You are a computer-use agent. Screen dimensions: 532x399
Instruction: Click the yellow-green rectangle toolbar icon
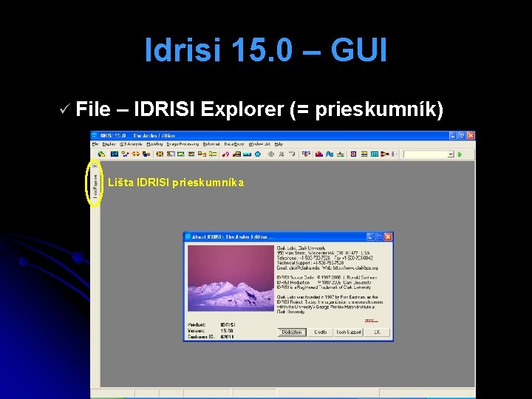pyautogui.click(x=180, y=154)
